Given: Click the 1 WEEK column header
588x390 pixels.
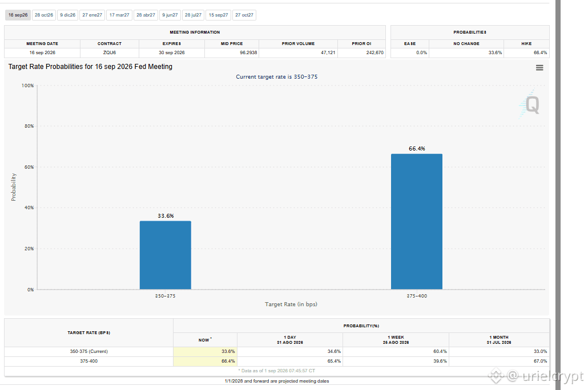Looking at the screenshot, I should 396,340.
